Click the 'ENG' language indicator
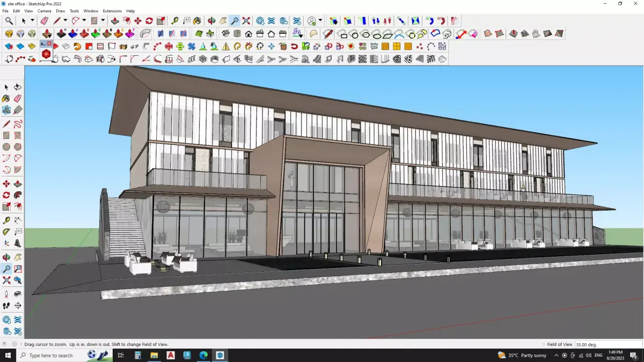The image size is (644, 362). 598,355
